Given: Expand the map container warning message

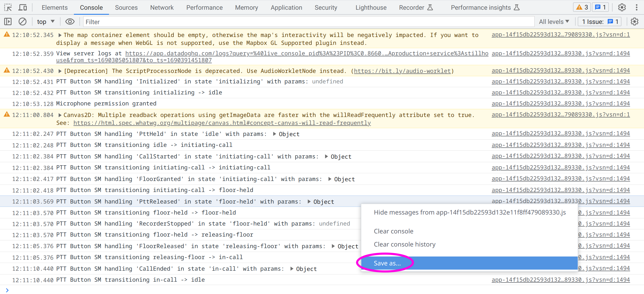Looking at the screenshot, I should pyautogui.click(x=60, y=35).
